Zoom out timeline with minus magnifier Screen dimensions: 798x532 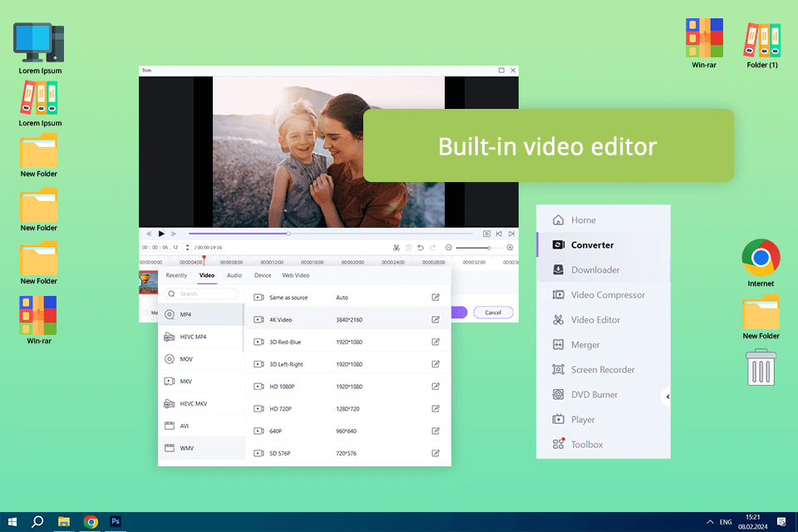click(x=449, y=248)
